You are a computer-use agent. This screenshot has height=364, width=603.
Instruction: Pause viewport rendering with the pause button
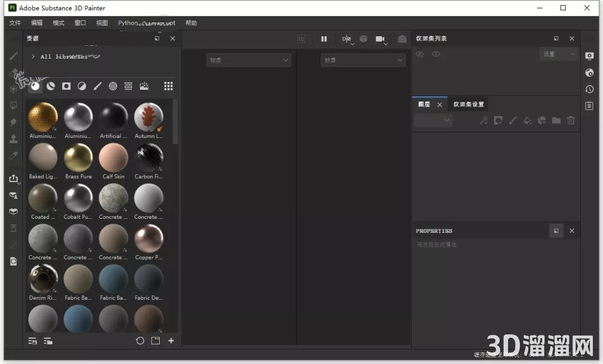point(324,39)
